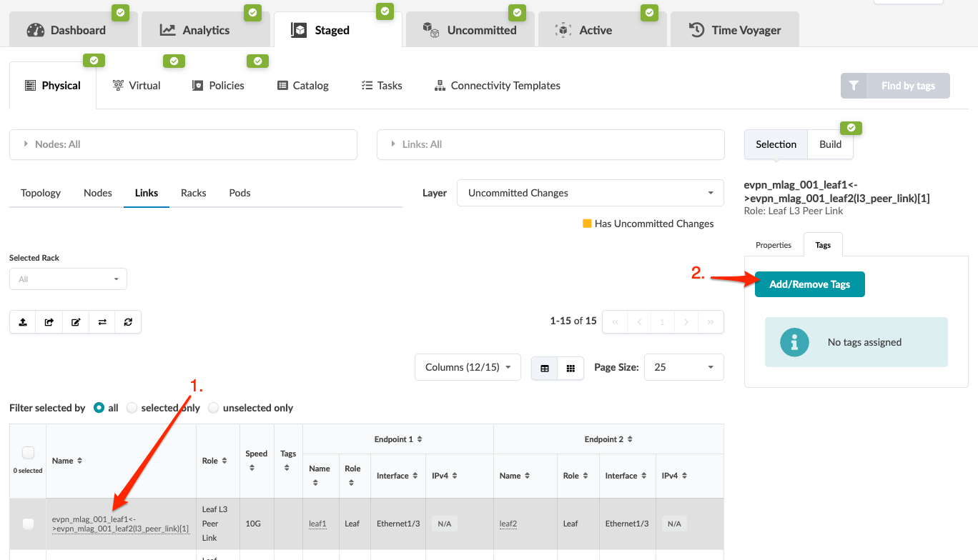Open the Layer dropdown showing Uncommitted Changes
Screen dimensions: 978x560
pyautogui.click(x=590, y=193)
